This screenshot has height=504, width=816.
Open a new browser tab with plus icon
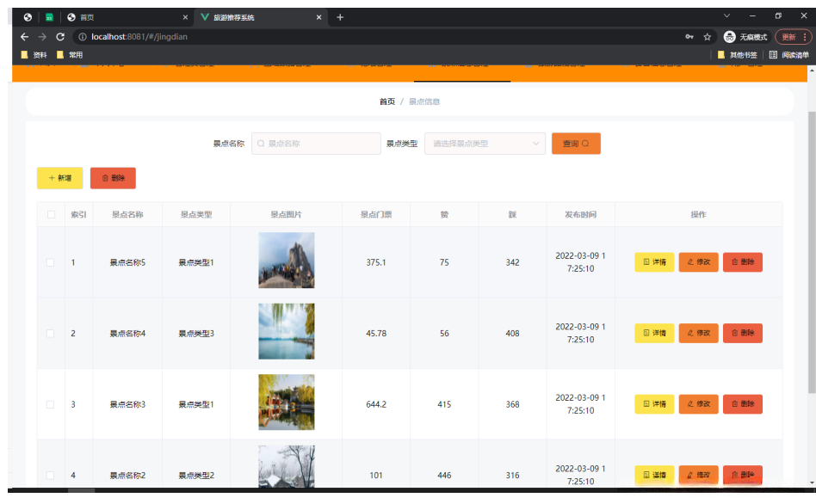(x=340, y=17)
